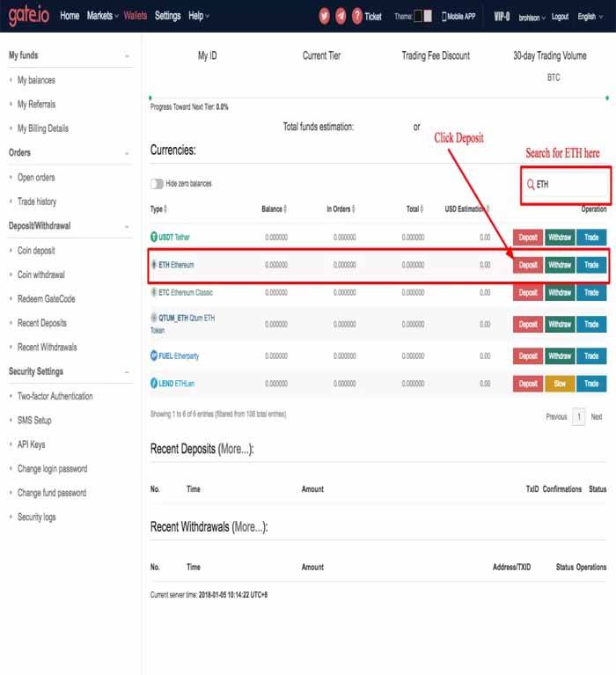616x675 pixels.
Task: Focus the currency search field
Action: (x=566, y=185)
